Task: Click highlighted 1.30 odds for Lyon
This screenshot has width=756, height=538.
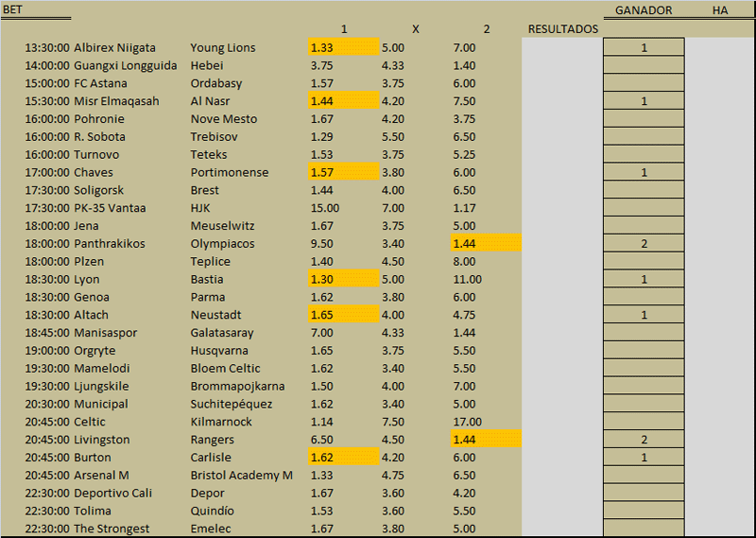Action: (x=344, y=279)
